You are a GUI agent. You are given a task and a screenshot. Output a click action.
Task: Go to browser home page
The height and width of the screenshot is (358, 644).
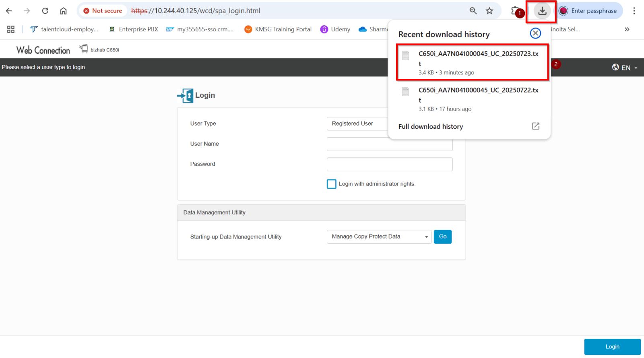[63, 11]
